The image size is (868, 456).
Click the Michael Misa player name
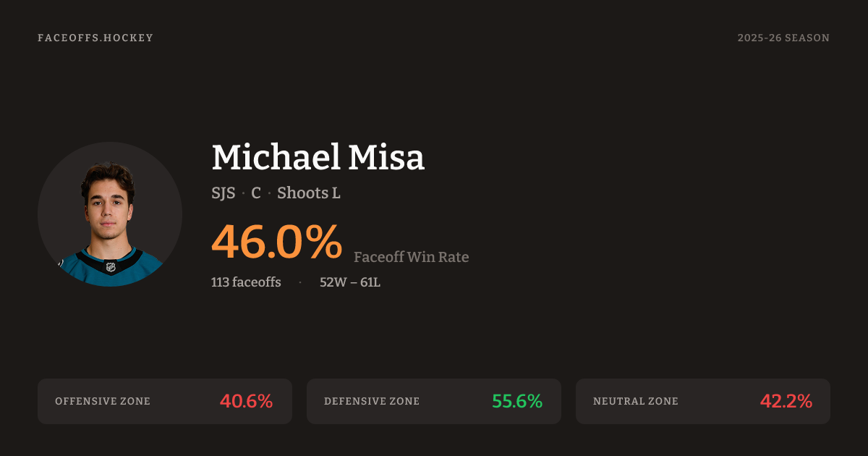click(x=318, y=157)
